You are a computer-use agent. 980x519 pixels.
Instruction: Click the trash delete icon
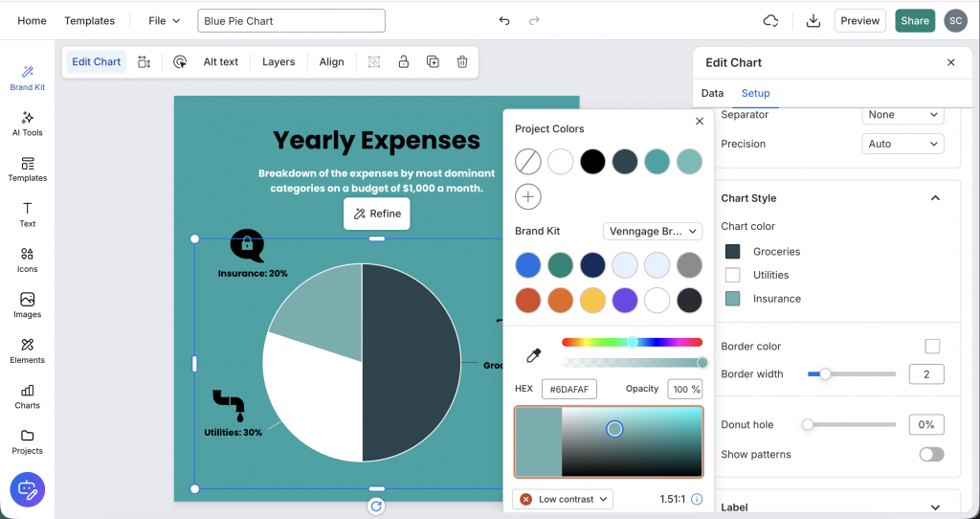pos(462,62)
